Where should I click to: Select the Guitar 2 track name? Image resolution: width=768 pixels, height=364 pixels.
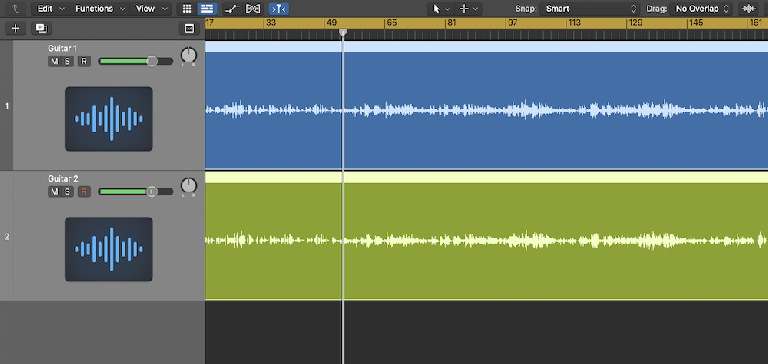pyautogui.click(x=63, y=179)
